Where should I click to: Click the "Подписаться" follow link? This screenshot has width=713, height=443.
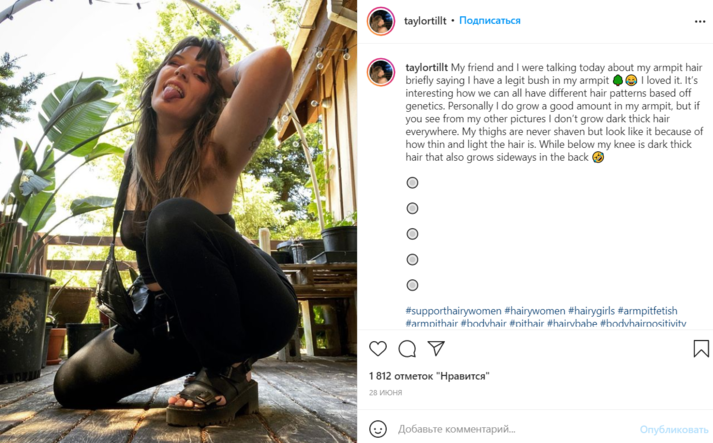click(489, 21)
